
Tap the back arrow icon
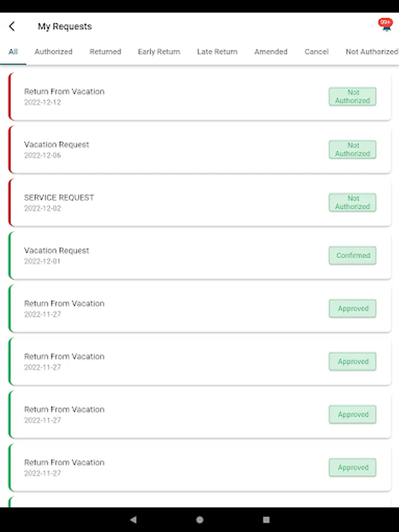(x=12, y=26)
